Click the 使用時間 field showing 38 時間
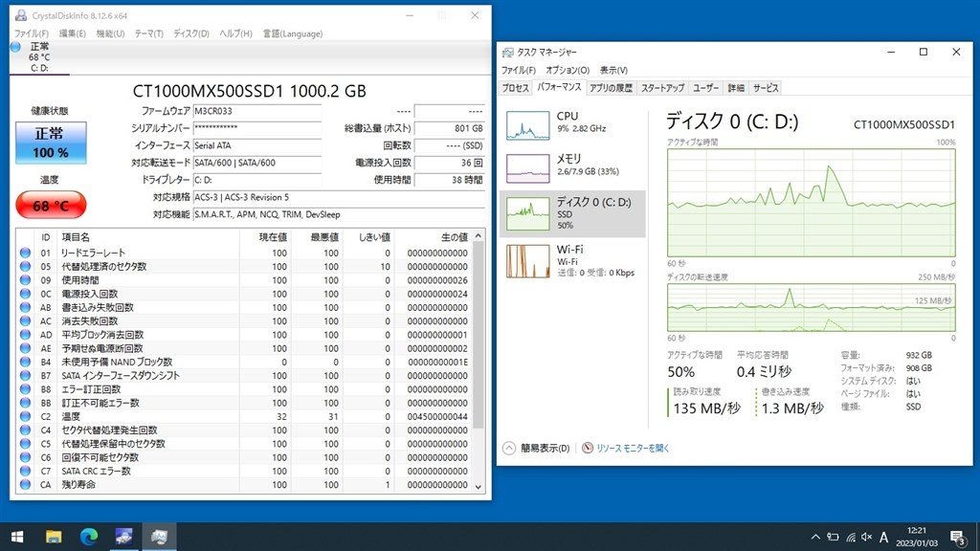Viewport: 980px width, 551px height. tap(450, 180)
